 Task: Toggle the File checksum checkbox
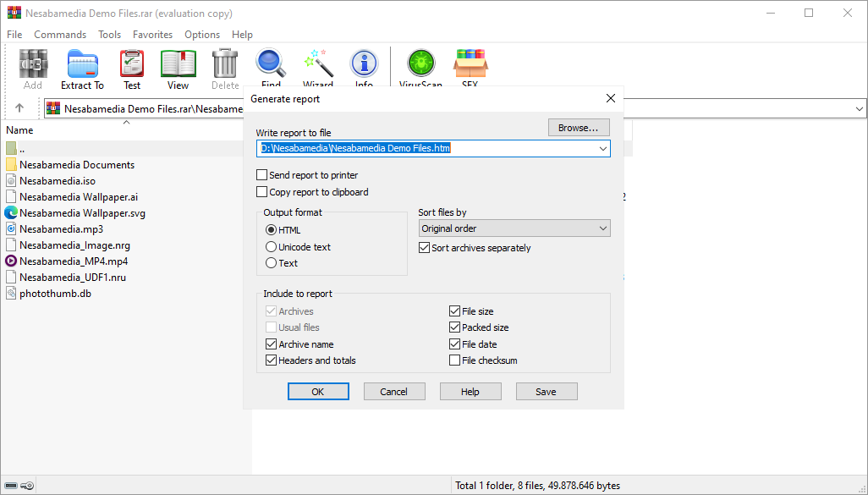[x=455, y=360]
